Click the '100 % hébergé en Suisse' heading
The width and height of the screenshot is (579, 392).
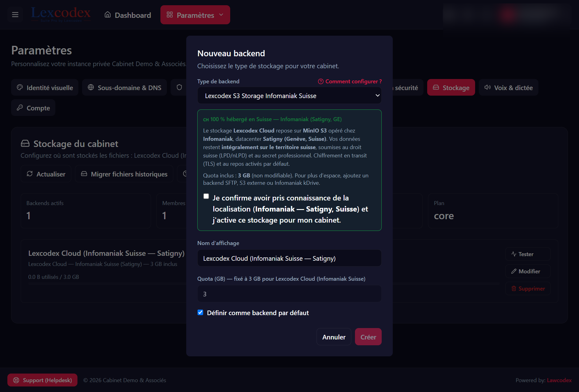tap(272, 119)
